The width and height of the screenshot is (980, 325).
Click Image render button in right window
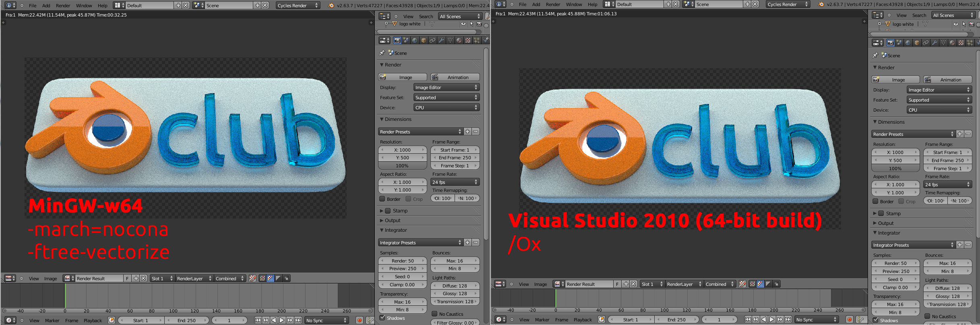[896, 80]
